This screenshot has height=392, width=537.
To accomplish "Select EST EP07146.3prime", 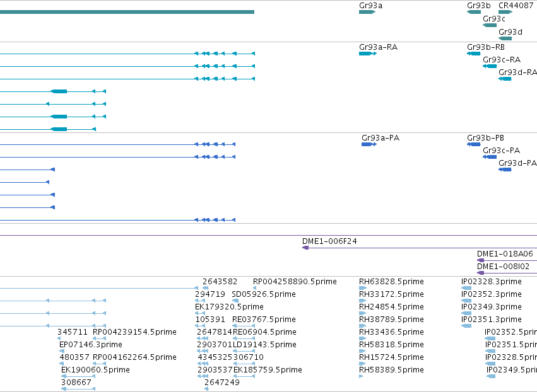I will (62, 351).
